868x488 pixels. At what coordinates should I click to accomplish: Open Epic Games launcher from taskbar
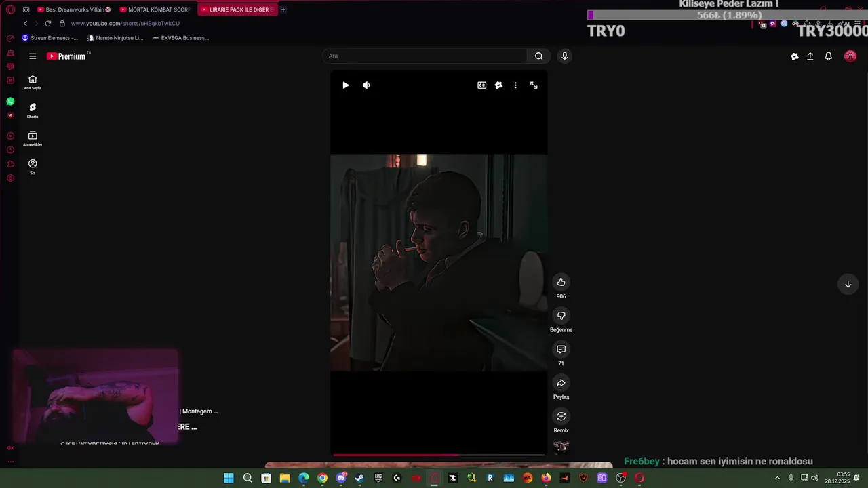click(x=378, y=478)
